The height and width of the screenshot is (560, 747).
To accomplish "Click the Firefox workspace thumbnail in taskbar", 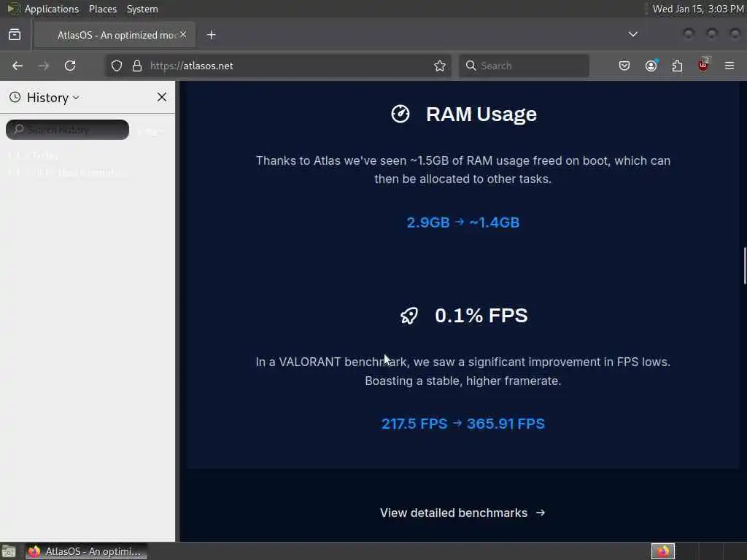I will click(x=663, y=551).
